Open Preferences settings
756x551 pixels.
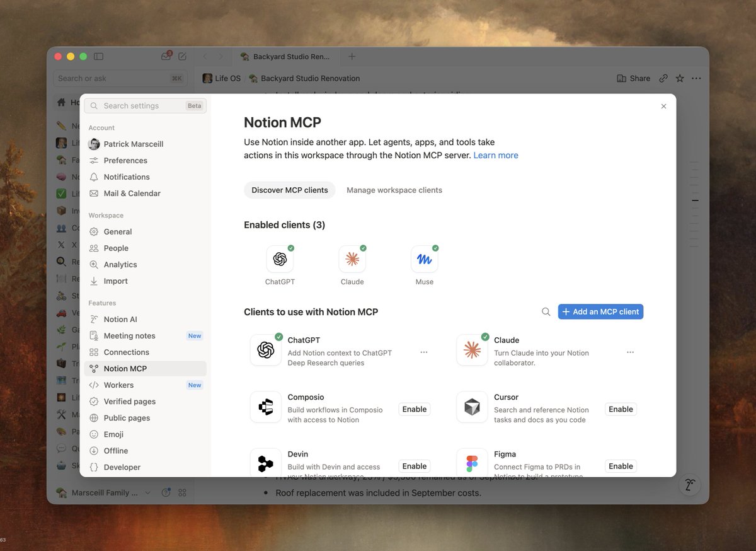click(x=146, y=160)
